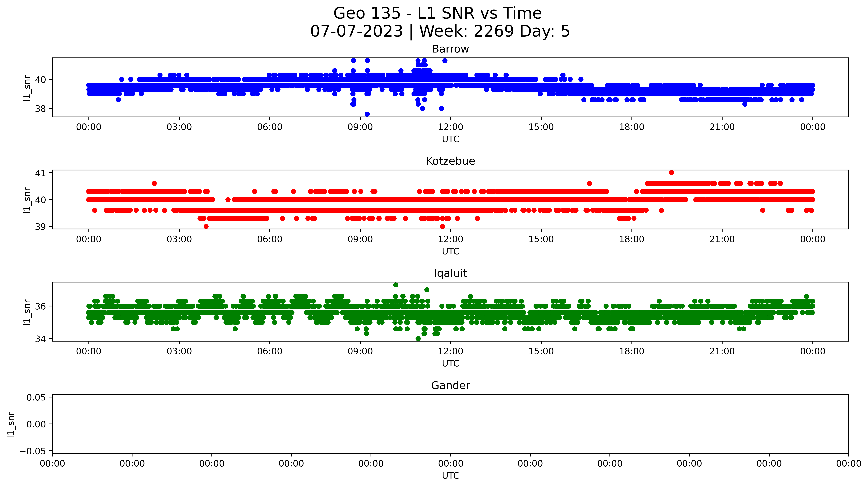This screenshot has width=868, height=487.
Task: Select the 'Gander' subplot title
Action: pos(451,386)
